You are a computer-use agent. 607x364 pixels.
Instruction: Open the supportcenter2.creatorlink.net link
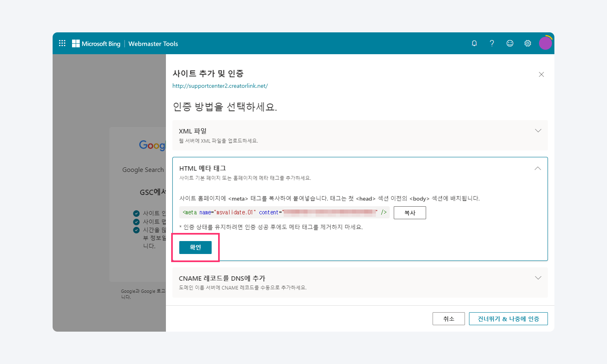tap(220, 86)
